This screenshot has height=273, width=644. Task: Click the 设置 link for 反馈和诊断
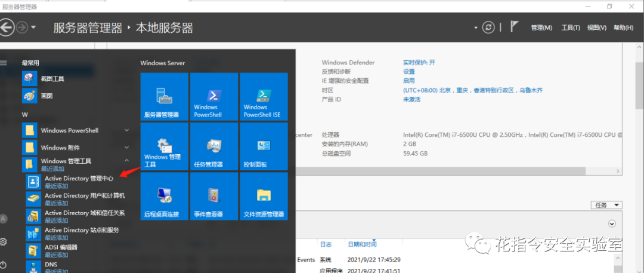pyautogui.click(x=409, y=72)
